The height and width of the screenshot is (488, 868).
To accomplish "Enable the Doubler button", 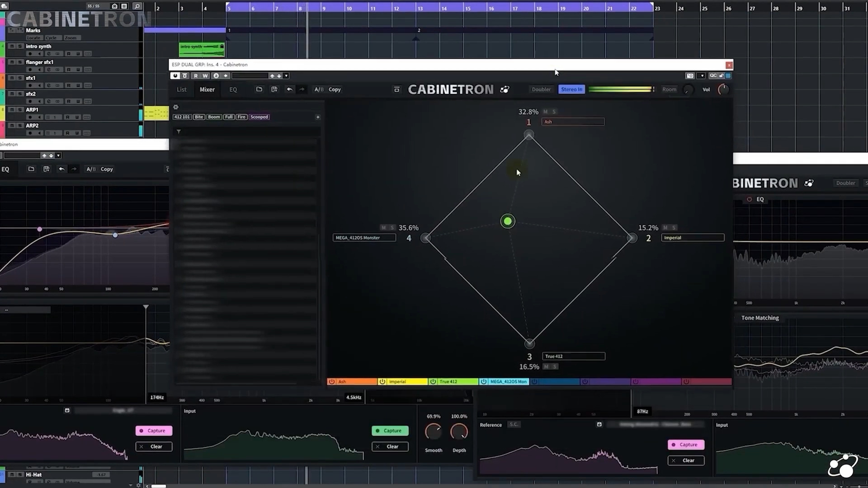I will [x=541, y=89].
